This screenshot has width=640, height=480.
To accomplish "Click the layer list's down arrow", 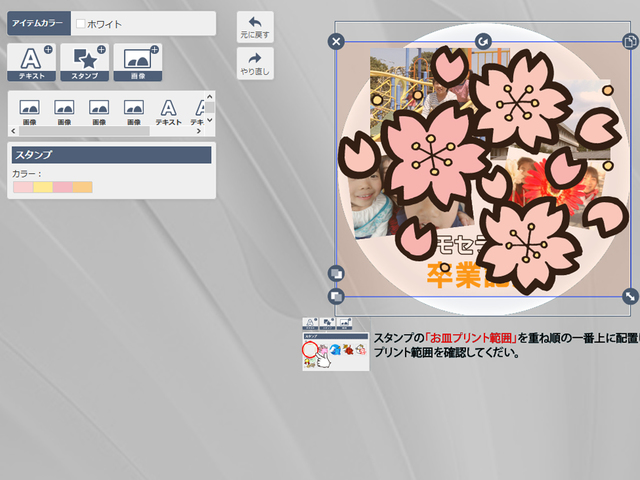I will [209, 120].
